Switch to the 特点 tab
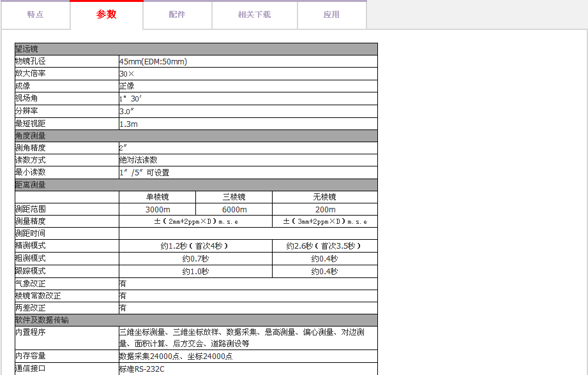 (x=35, y=15)
